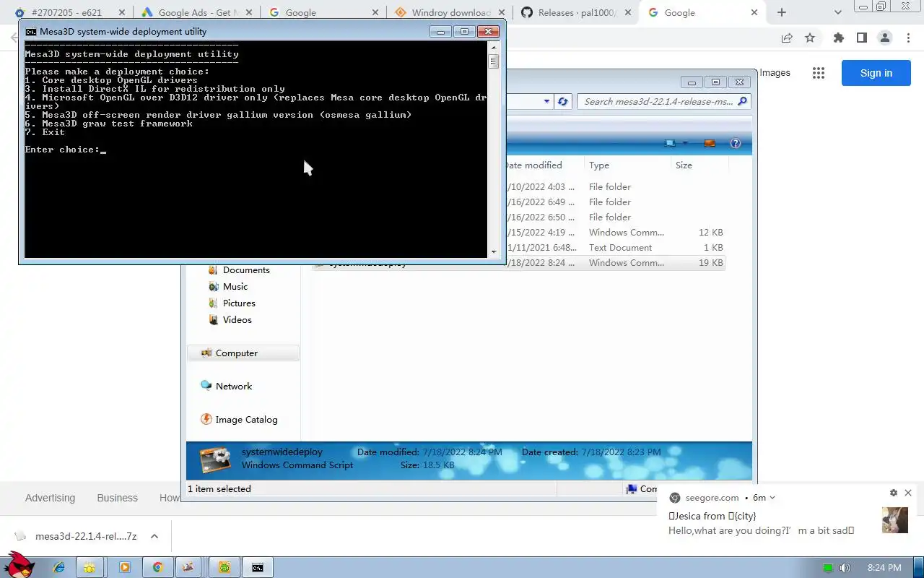Viewport: 924px width, 578px height.
Task: Close the active Google tab
Action: 754,12
